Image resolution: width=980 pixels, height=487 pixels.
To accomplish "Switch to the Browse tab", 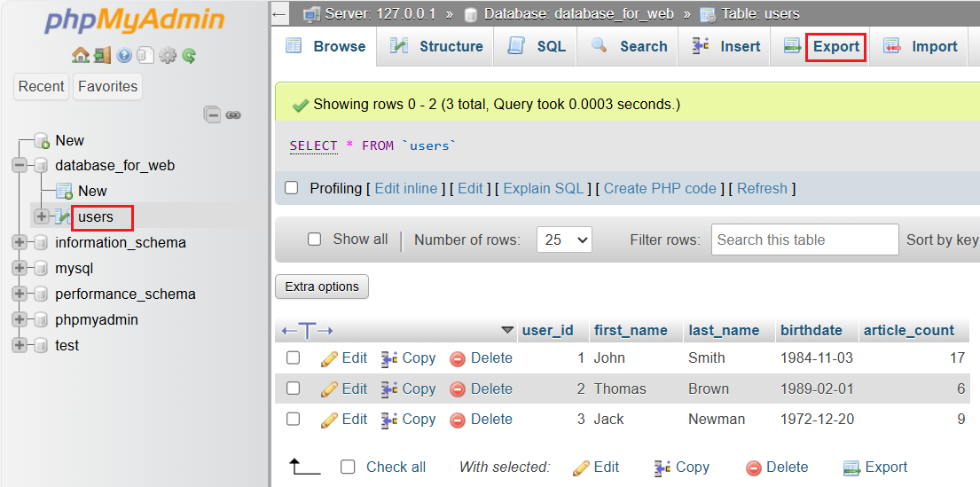I will [x=325, y=47].
